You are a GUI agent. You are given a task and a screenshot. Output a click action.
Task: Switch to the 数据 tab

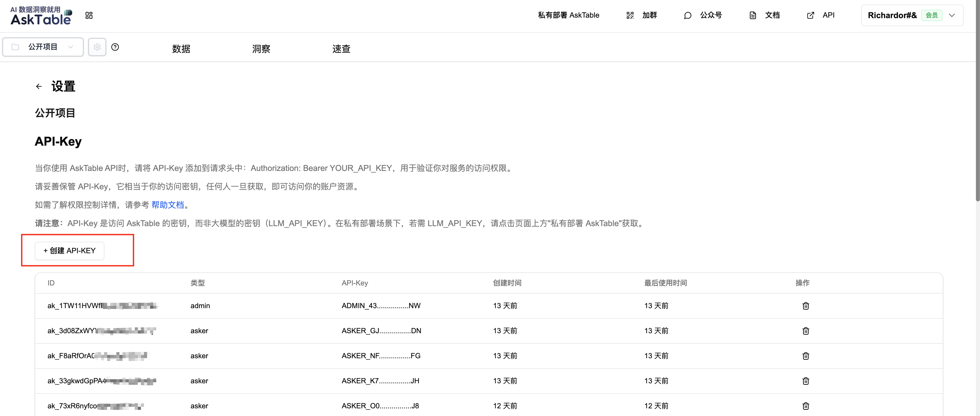pyautogui.click(x=181, y=49)
